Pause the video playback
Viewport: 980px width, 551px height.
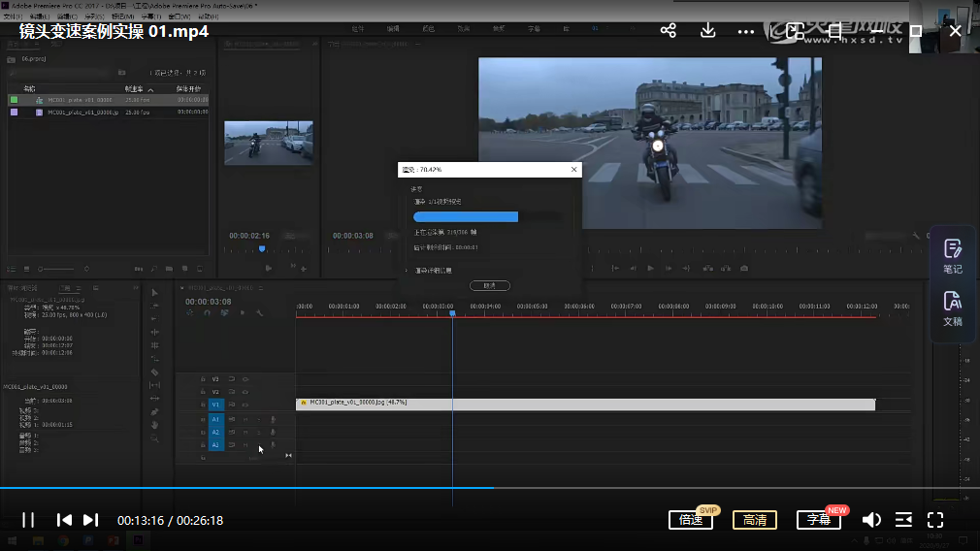pos(28,520)
